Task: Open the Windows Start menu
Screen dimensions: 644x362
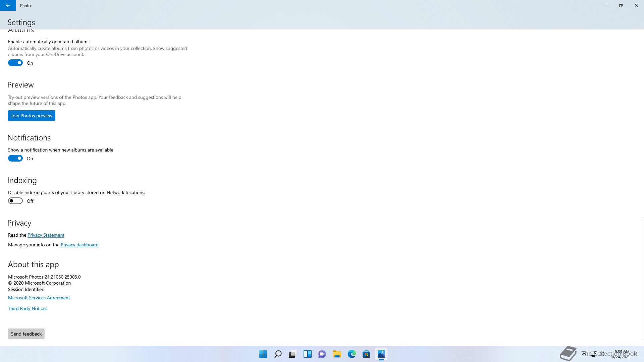Action: pos(263,354)
